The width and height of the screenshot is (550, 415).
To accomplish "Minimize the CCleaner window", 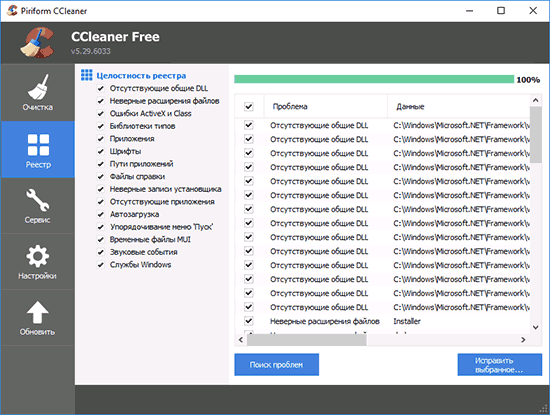I will click(x=469, y=11).
